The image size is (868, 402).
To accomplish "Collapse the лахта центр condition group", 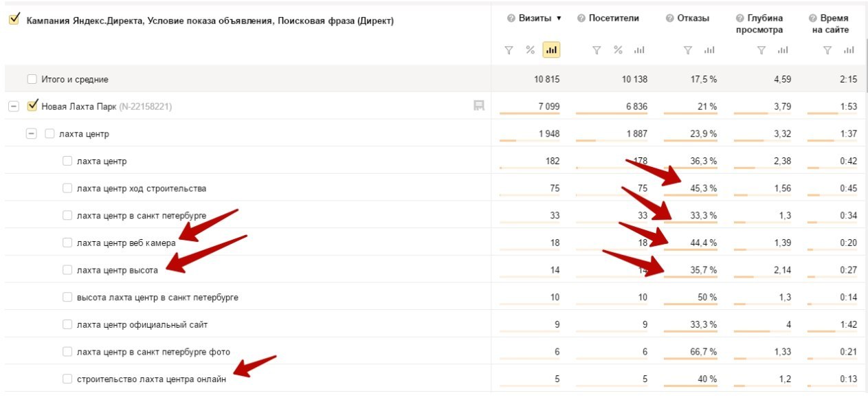I will click(31, 134).
